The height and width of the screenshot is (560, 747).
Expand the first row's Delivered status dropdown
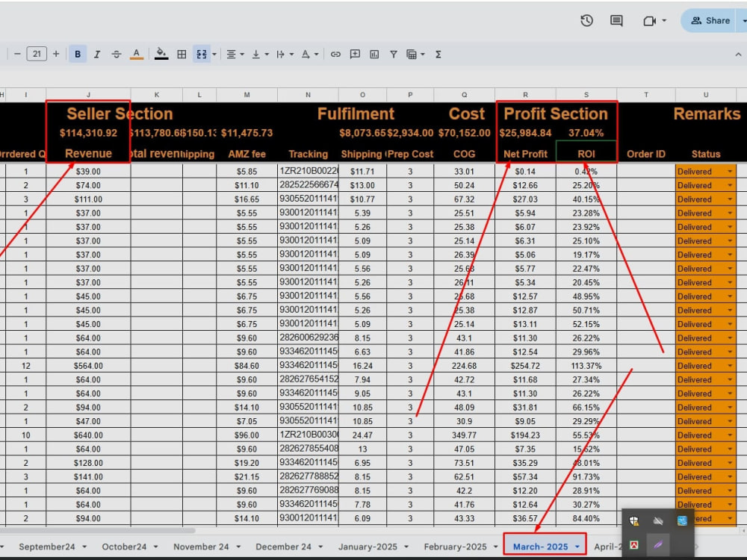coord(729,172)
